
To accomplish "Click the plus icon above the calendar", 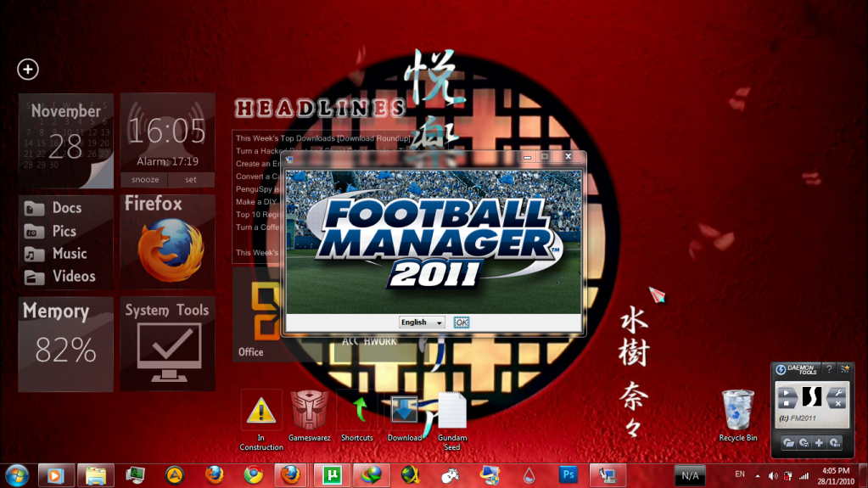I will [28, 70].
